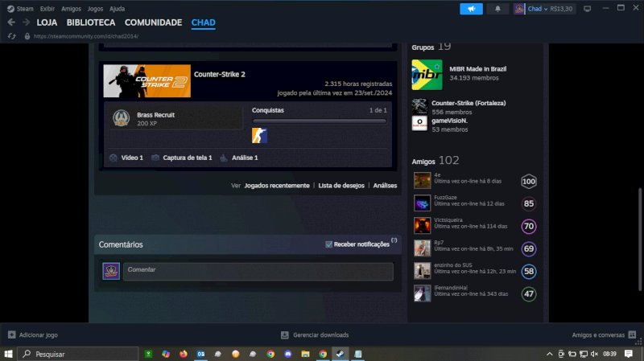Image resolution: width=644 pixels, height=361 pixels.
Task: Switch to the BIBLIOTECA tab
Action: click(x=91, y=23)
